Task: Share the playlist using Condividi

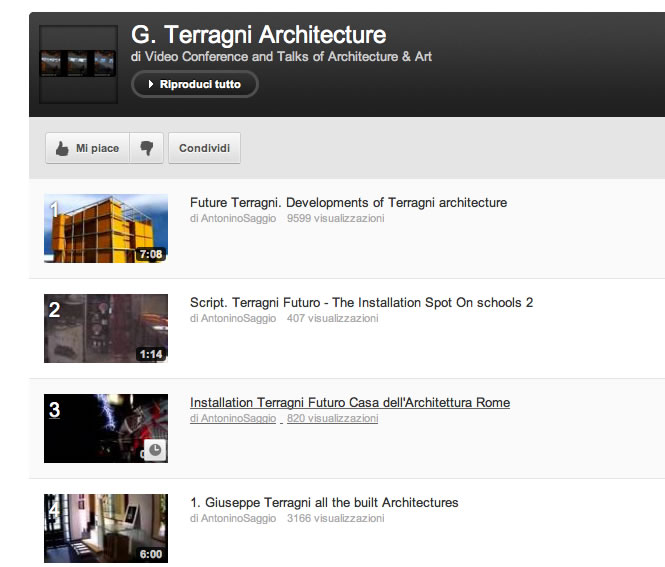Action: (x=204, y=148)
